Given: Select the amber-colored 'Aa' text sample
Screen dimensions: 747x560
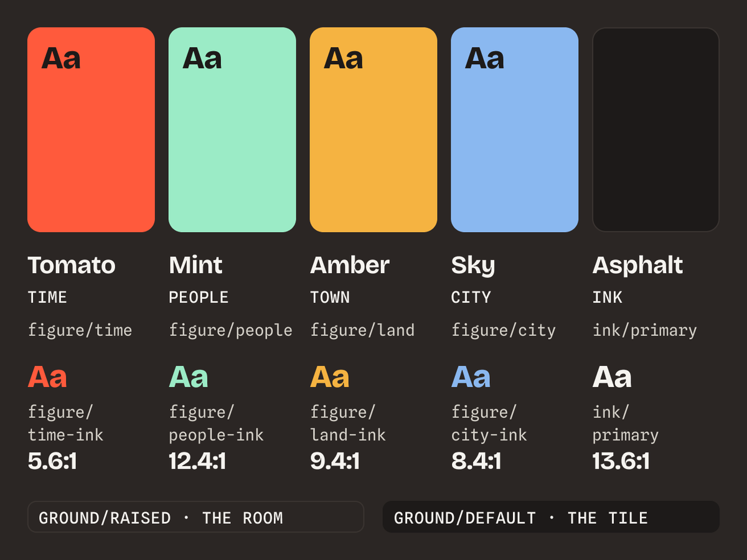Looking at the screenshot, I should [x=330, y=377].
